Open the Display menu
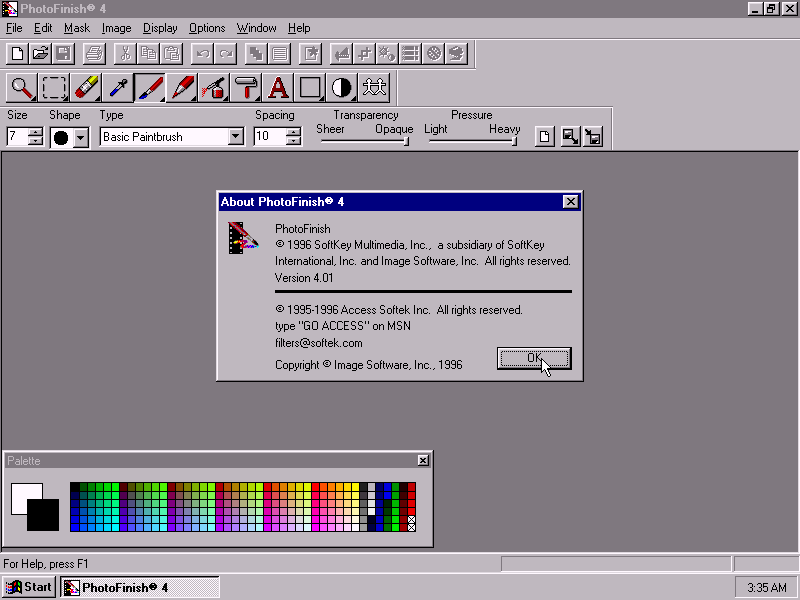 tap(160, 28)
